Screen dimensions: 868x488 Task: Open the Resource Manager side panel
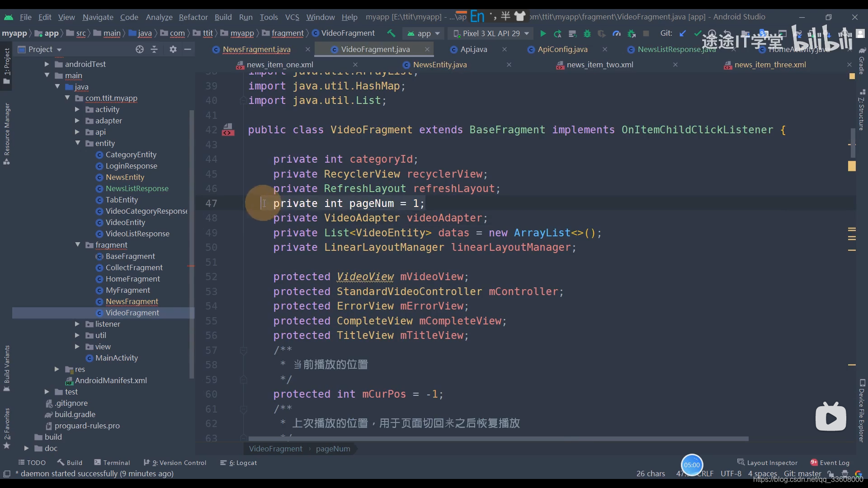[x=6, y=134]
